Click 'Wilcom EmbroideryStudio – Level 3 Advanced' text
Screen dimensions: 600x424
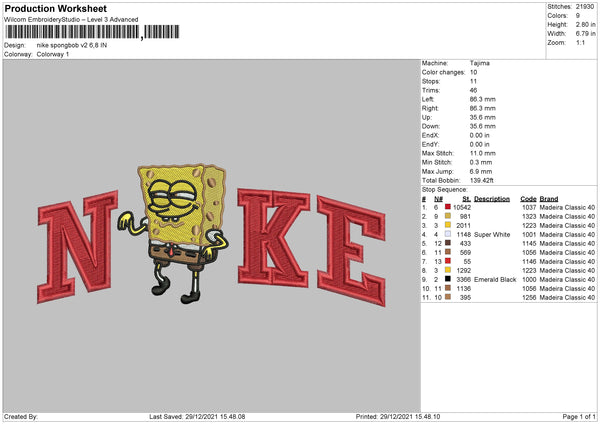[x=71, y=20]
